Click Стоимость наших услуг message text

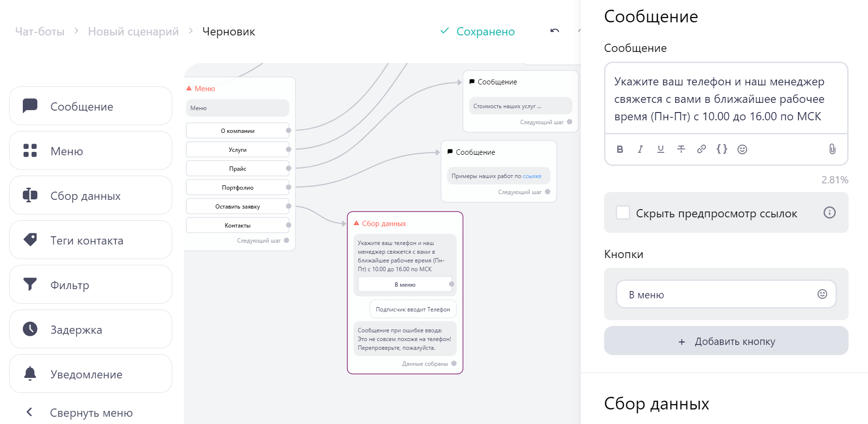click(520, 106)
